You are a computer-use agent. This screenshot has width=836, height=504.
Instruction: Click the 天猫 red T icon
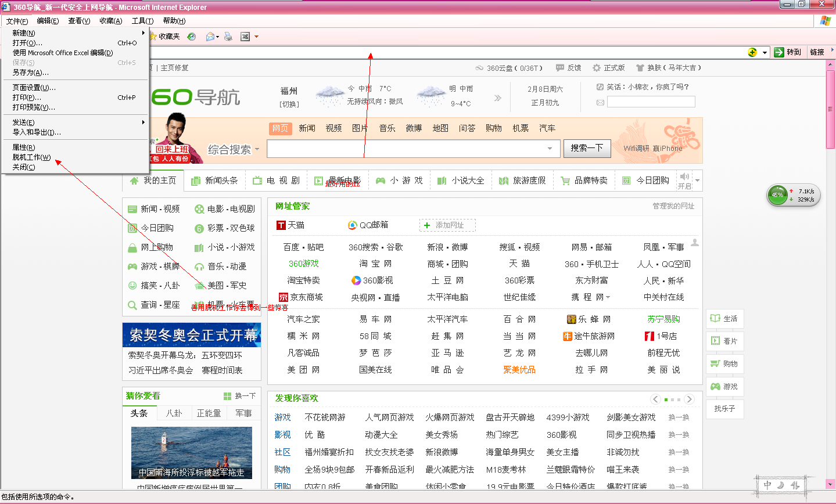281,225
